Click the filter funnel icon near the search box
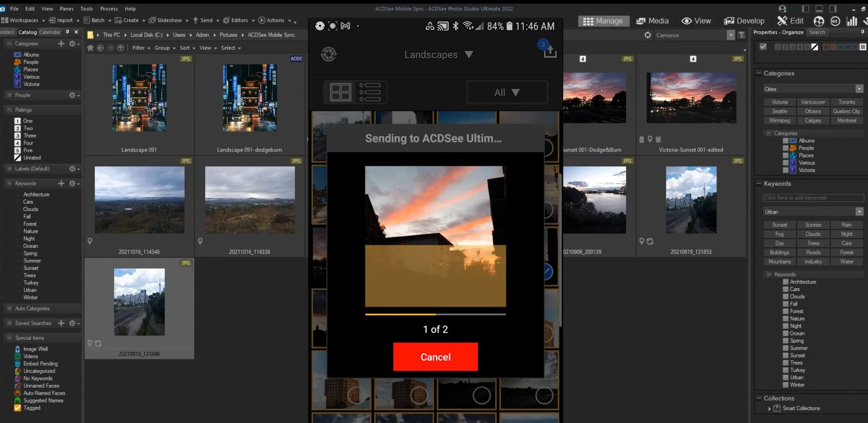This screenshot has height=423, width=868. click(x=741, y=35)
